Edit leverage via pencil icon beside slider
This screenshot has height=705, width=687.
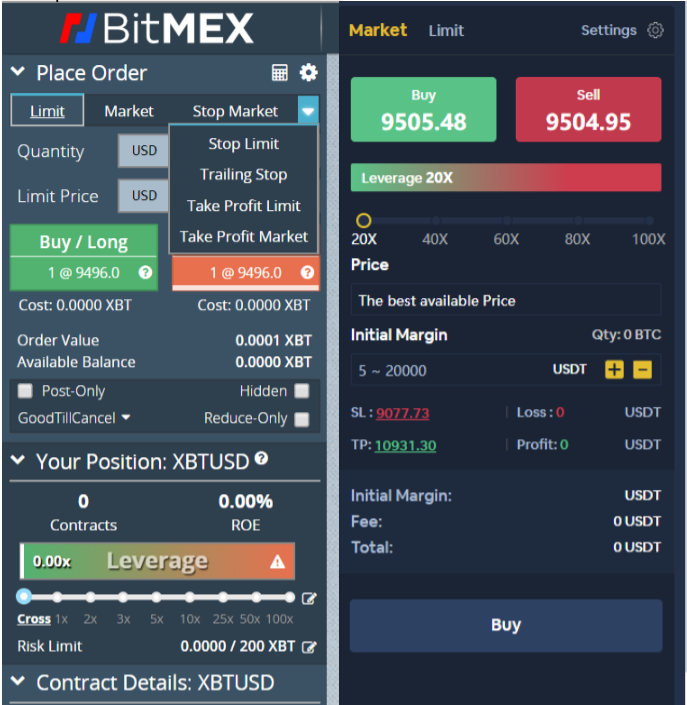[x=309, y=598]
